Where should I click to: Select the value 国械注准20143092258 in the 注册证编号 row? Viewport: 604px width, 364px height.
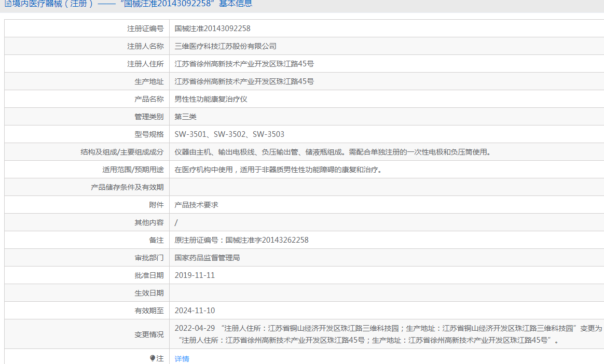tap(212, 29)
